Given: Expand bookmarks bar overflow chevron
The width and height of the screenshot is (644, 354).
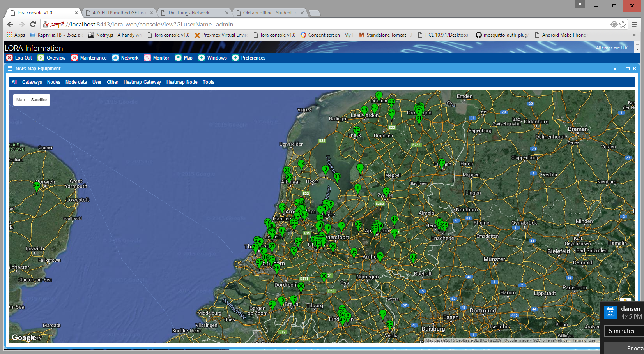Looking at the screenshot, I should (634, 35).
